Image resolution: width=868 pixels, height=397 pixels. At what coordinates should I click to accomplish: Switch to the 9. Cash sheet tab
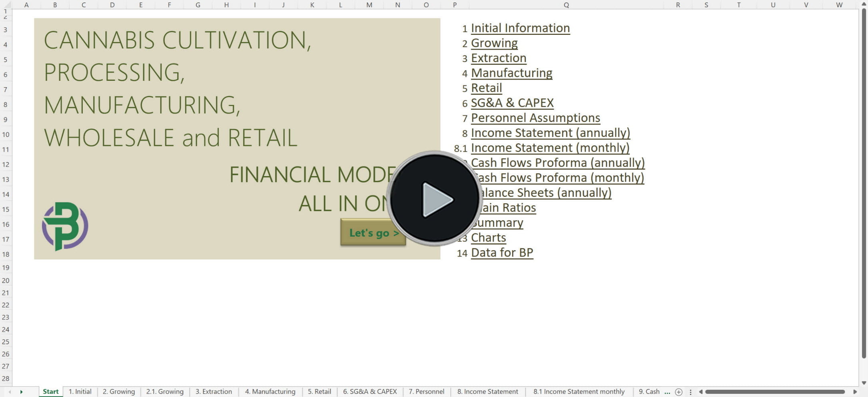(x=649, y=392)
